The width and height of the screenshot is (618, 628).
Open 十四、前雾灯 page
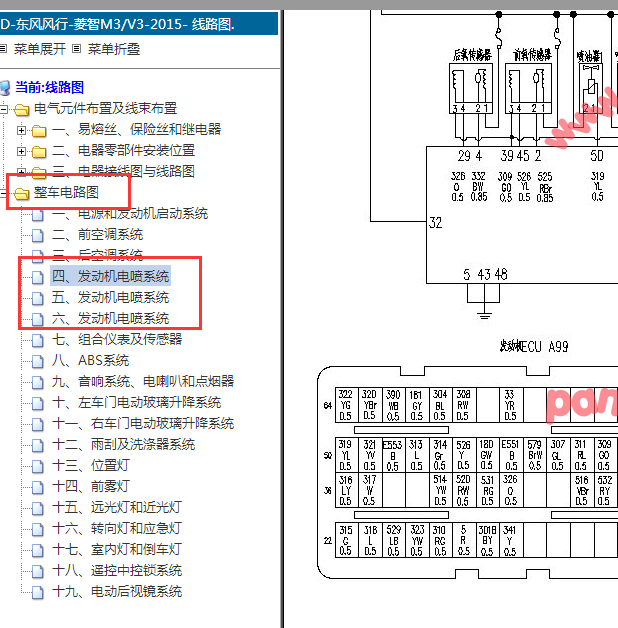click(x=91, y=486)
